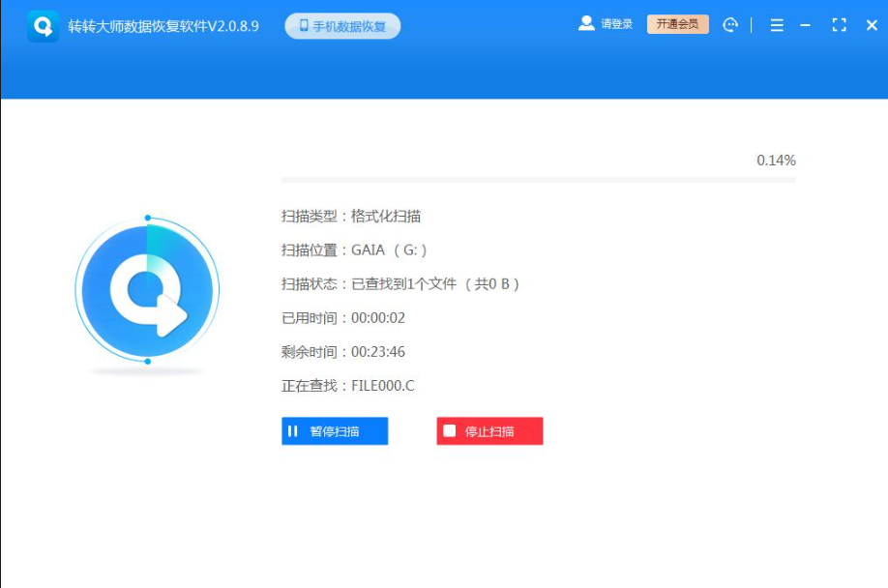
Task: Open the hamburger menu icon
Action: (x=777, y=25)
